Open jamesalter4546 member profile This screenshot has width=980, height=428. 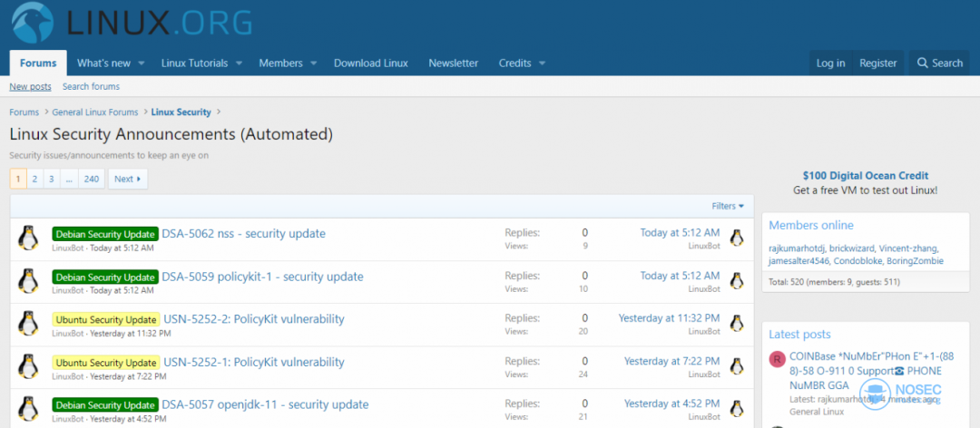coord(800,260)
